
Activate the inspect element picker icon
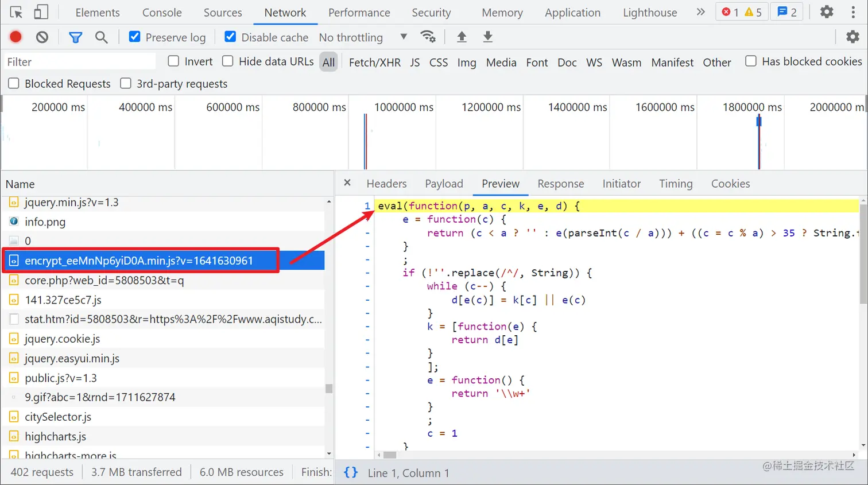pyautogui.click(x=16, y=12)
